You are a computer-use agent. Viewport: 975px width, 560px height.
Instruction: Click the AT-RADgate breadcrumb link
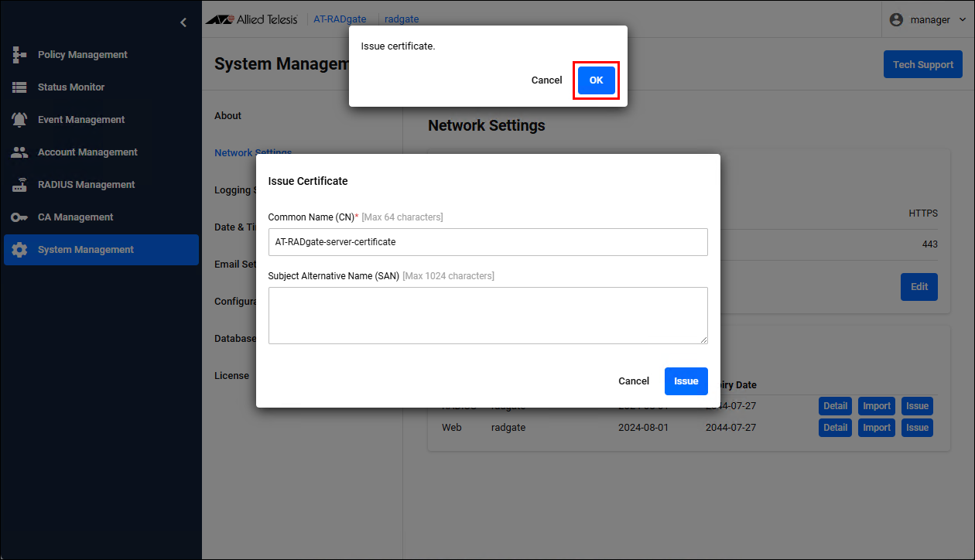point(340,20)
